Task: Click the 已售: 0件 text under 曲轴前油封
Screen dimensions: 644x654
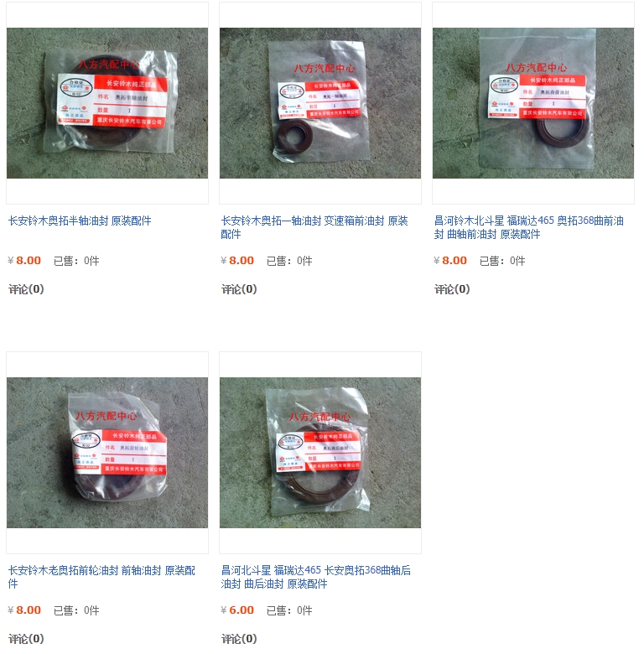Action: click(502, 261)
